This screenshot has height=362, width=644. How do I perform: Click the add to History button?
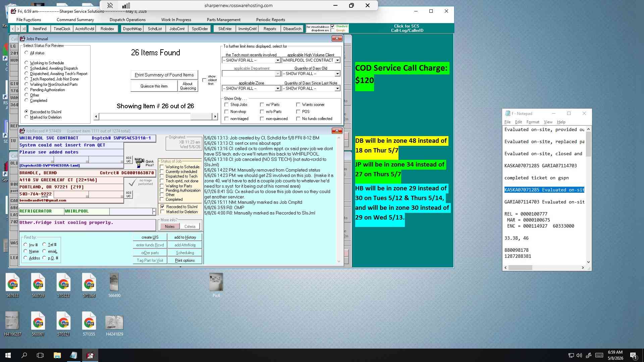(x=185, y=237)
